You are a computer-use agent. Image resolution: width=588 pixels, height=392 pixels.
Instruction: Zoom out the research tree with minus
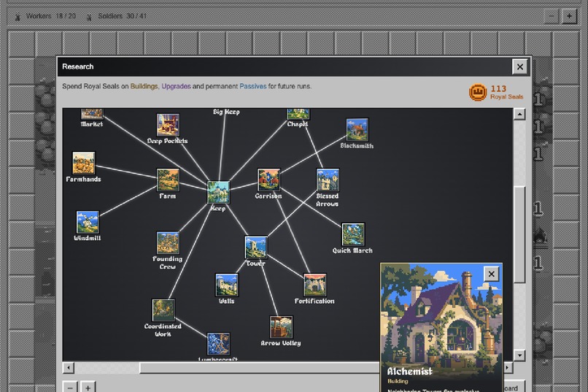click(70, 387)
